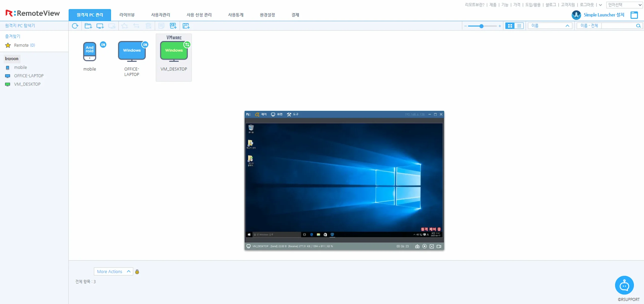Viewport: 644px width, 304px height.
Task: Select the VM_DESKTOP VMware thumbnail
Action: [174, 58]
